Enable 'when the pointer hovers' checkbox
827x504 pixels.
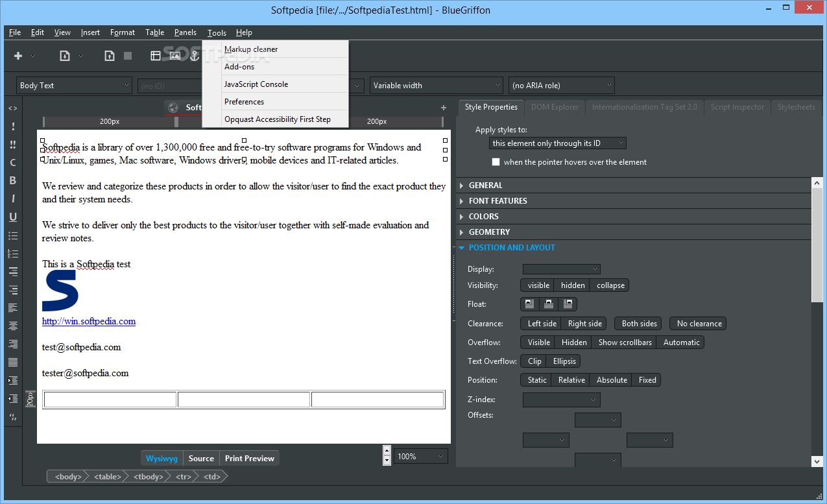pyautogui.click(x=496, y=162)
